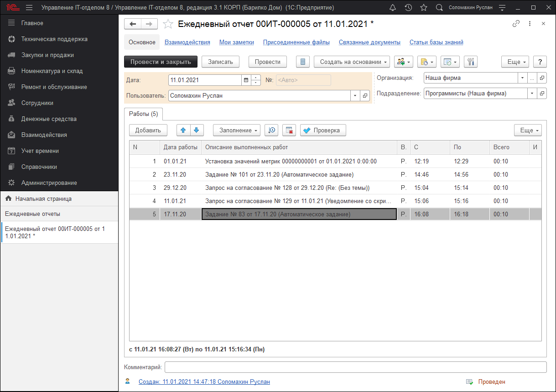Open the history clock icon in title bar
The height and width of the screenshot is (392, 556).
[x=408, y=8]
